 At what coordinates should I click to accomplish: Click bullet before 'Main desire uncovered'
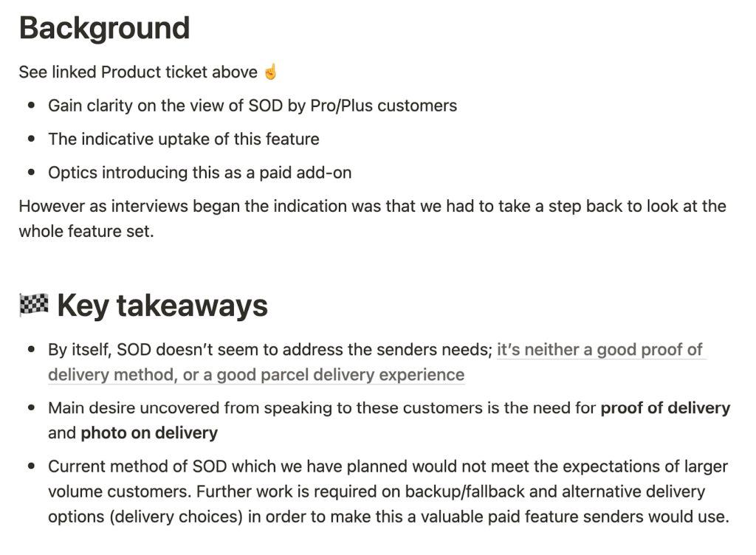(x=31, y=407)
